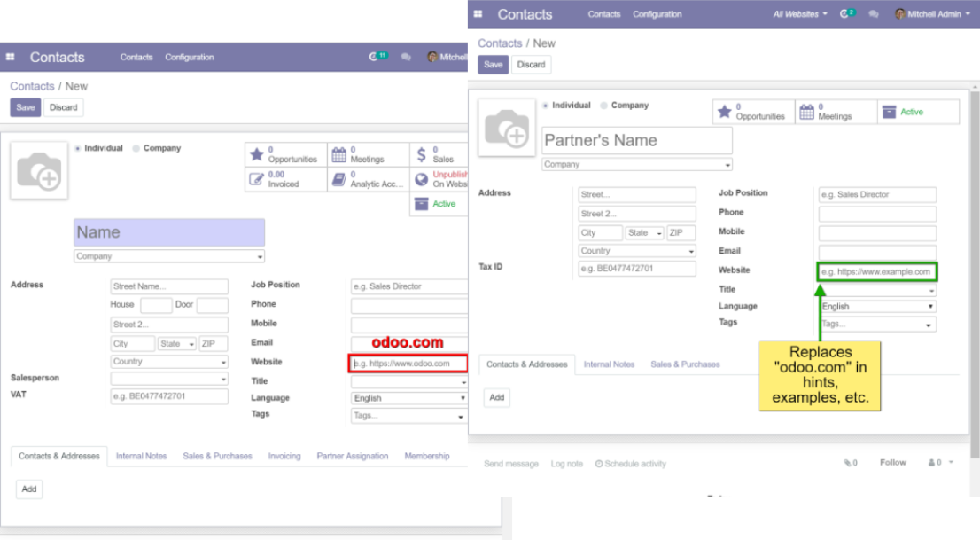Switch to Membership tab in left window

pos(427,456)
